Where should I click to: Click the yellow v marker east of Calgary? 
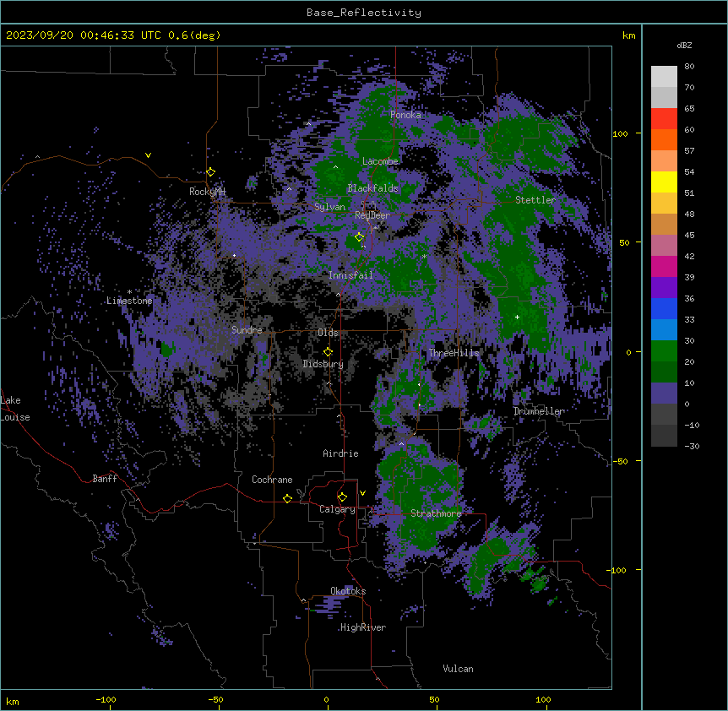click(362, 493)
